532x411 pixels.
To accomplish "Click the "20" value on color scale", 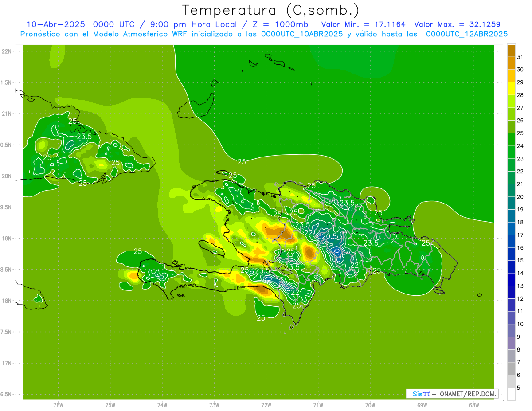I will point(520,197).
